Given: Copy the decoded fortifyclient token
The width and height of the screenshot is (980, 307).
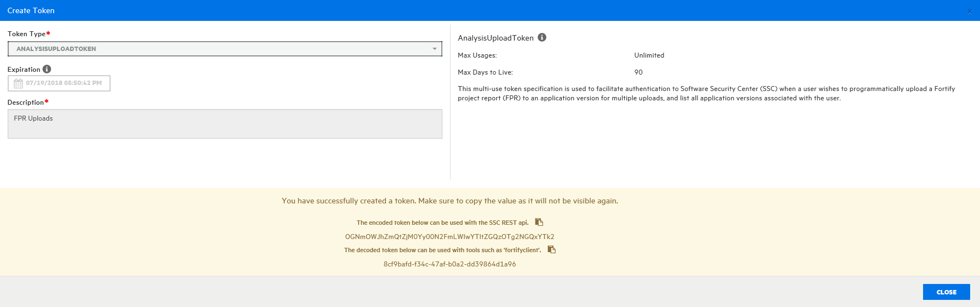Looking at the screenshot, I should pyautogui.click(x=551, y=249).
